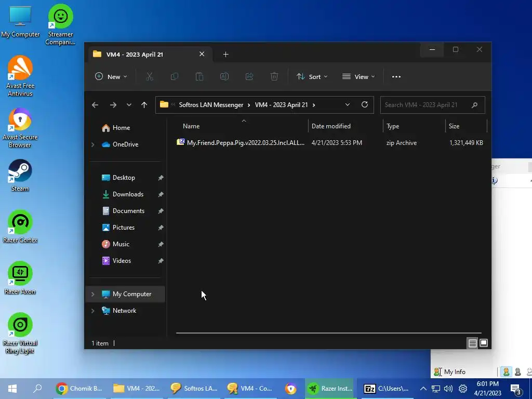The width and height of the screenshot is (532, 399).
Task: Show hidden tray icons chevron
Action: [423, 389]
